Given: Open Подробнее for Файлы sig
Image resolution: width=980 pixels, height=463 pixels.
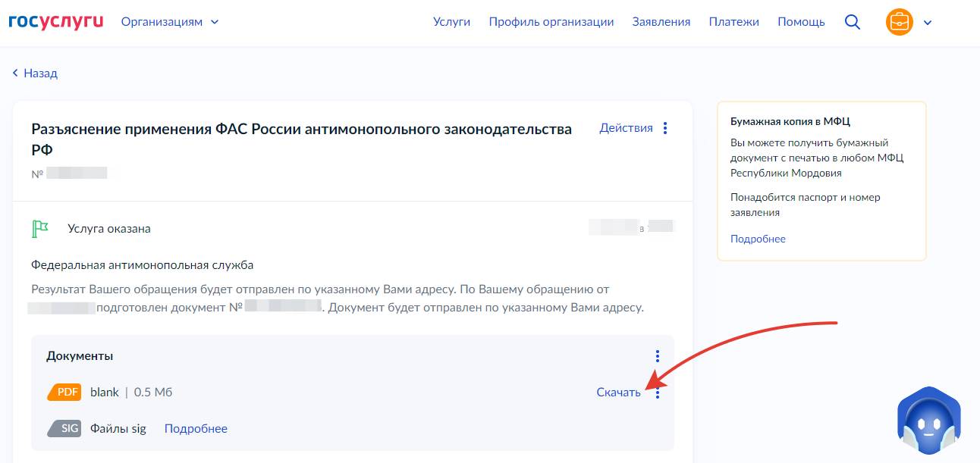Looking at the screenshot, I should coord(196,428).
